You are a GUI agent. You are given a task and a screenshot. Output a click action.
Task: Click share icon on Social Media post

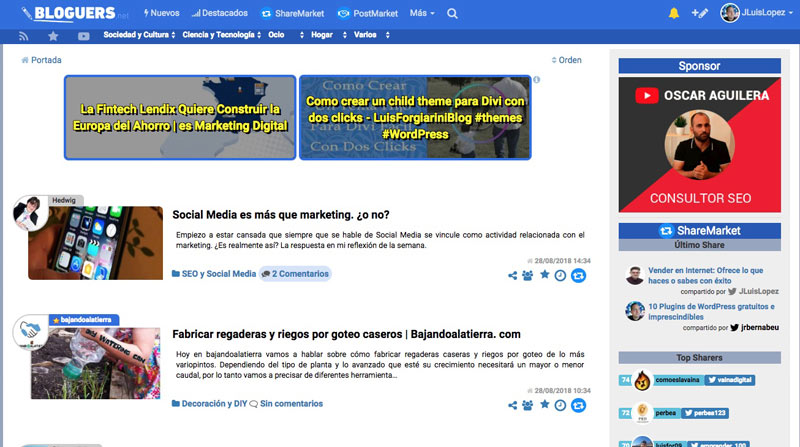512,276
